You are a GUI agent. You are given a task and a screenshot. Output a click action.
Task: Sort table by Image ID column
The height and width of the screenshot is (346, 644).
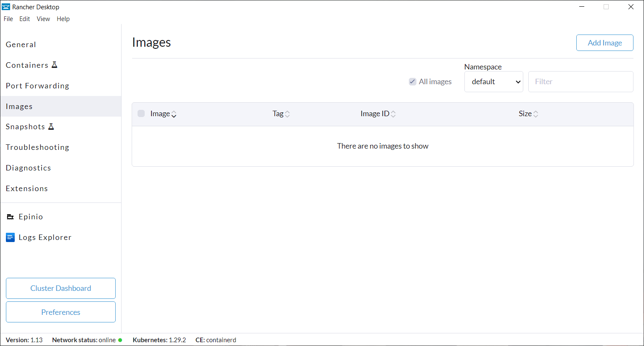point(378,114)
